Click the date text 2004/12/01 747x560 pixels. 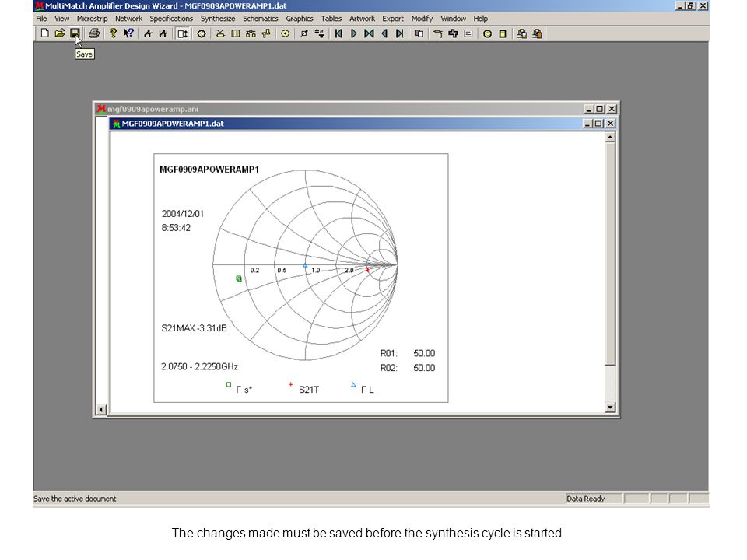tap(182, 214)
